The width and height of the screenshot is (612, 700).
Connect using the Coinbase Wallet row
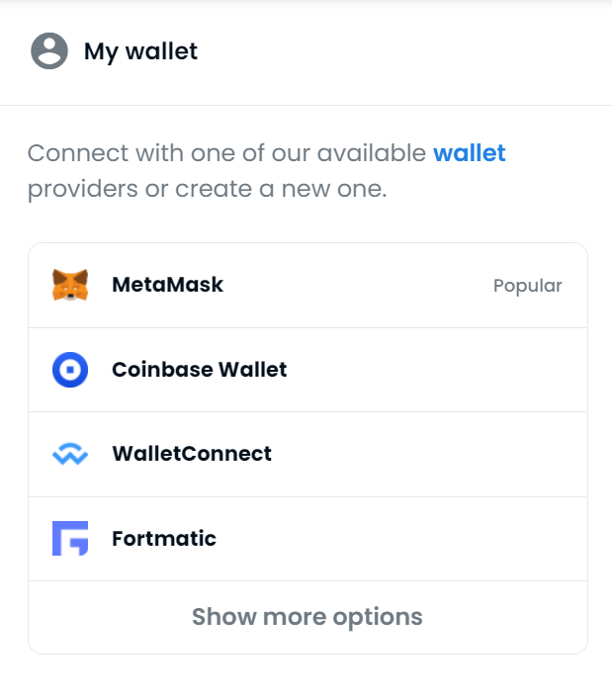(307, 370)
